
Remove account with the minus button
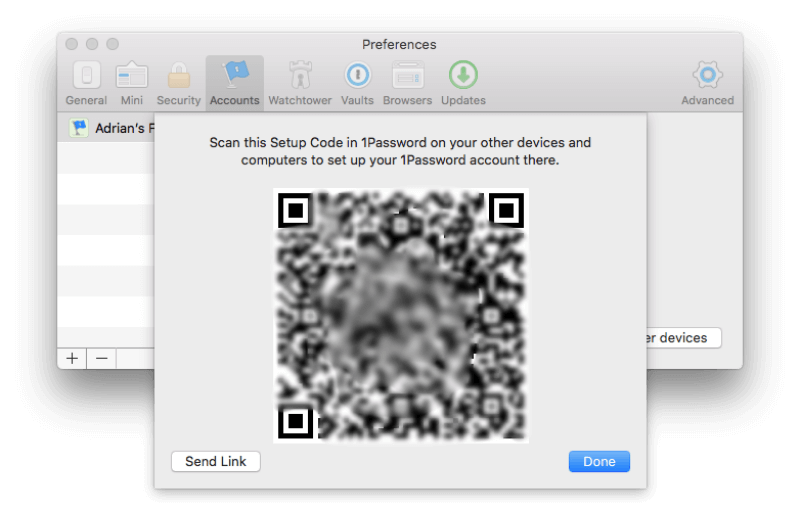pos(102,359)
